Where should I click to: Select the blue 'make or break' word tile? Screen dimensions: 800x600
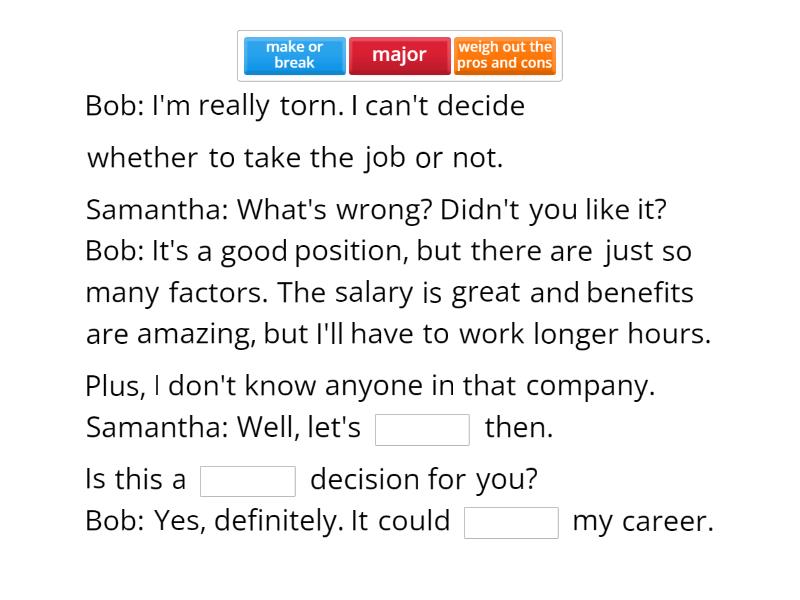(x=293, y=56)
